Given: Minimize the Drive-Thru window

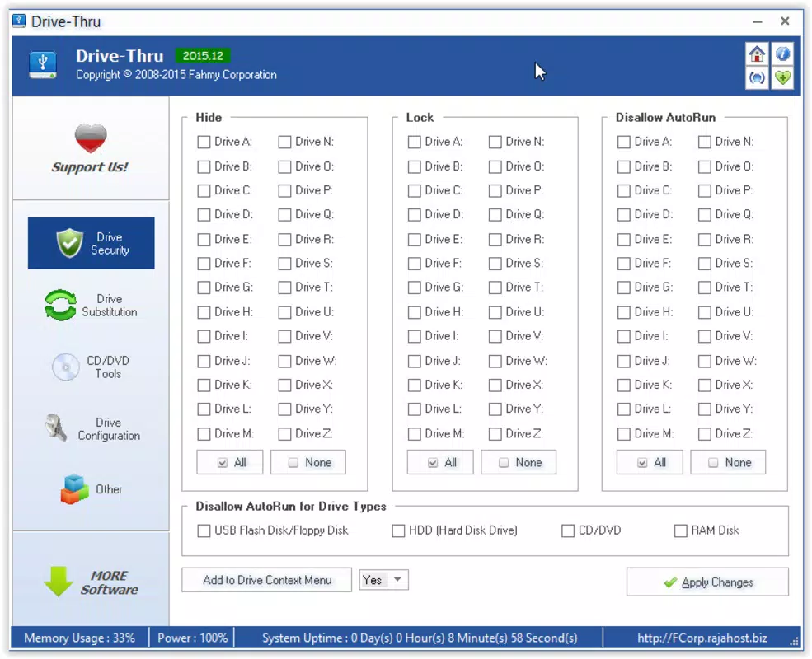Looking at the screenshot, I should point(758,21).
